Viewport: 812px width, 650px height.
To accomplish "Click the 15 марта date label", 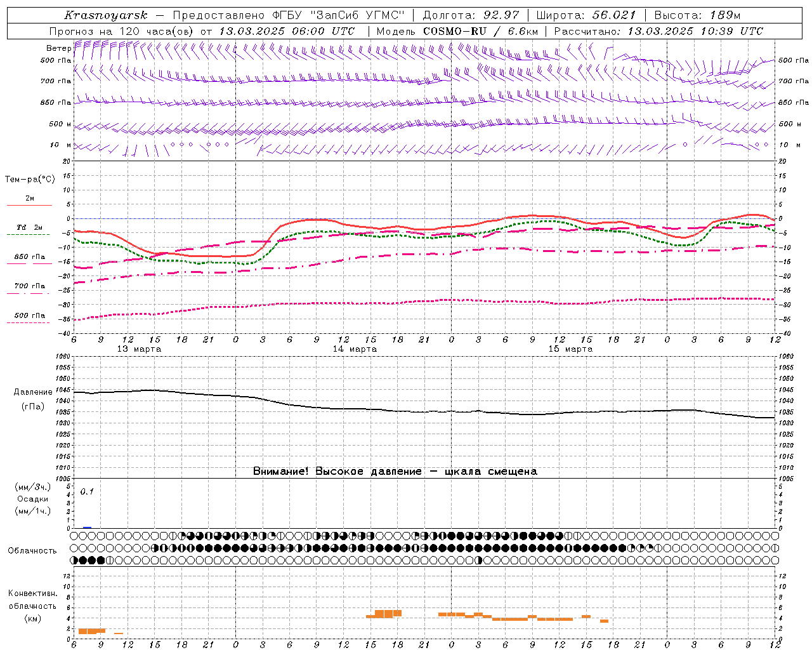I will point(570,349).
